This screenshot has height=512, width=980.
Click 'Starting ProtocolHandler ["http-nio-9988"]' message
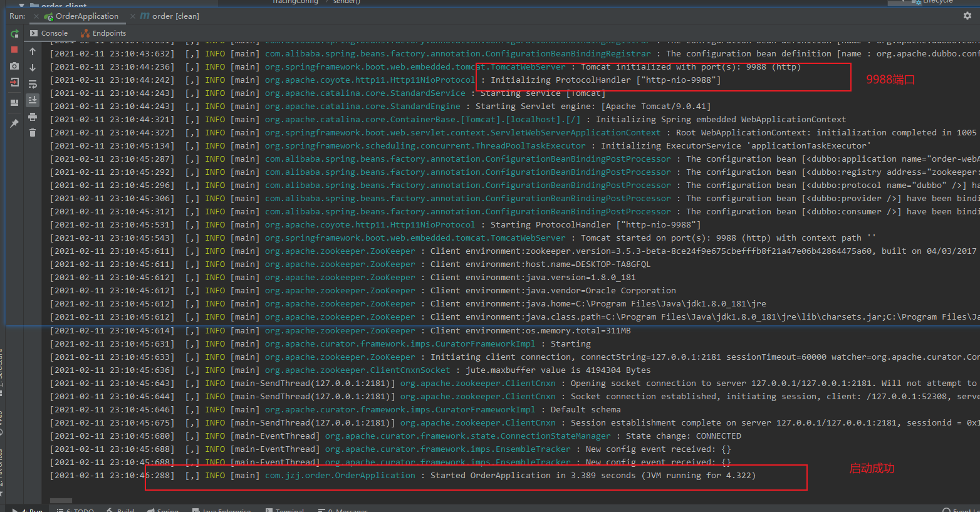click(595, 225)
